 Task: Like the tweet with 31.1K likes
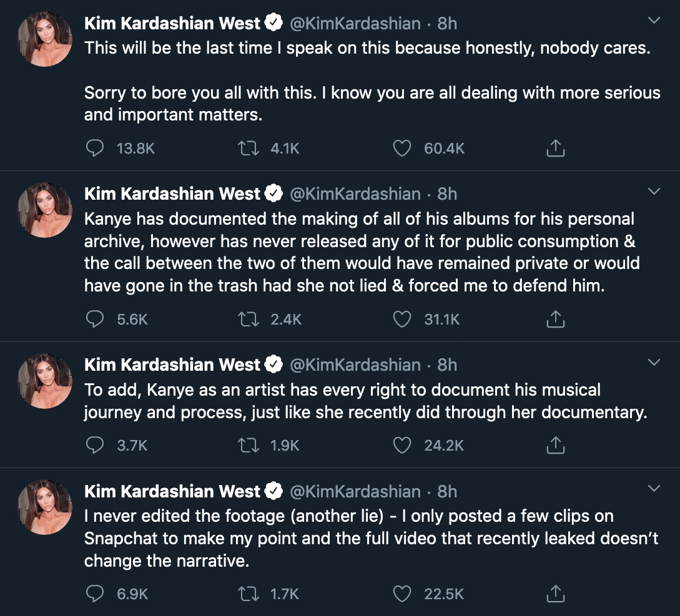(x=402, y=320)
